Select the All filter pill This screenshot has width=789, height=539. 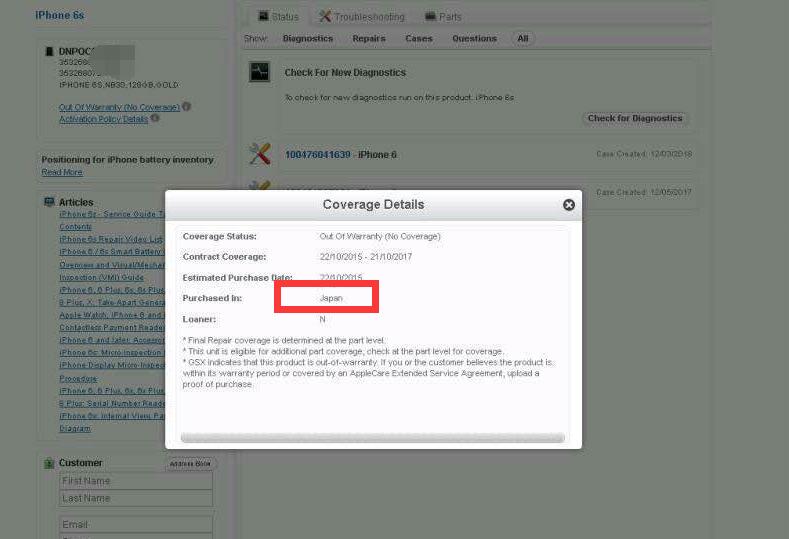(523, 38)
